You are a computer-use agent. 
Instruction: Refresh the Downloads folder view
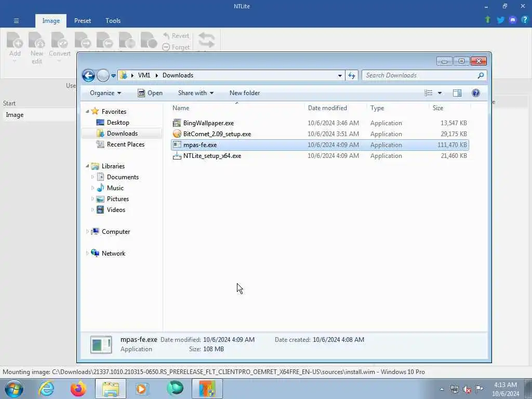click(352, 76)
